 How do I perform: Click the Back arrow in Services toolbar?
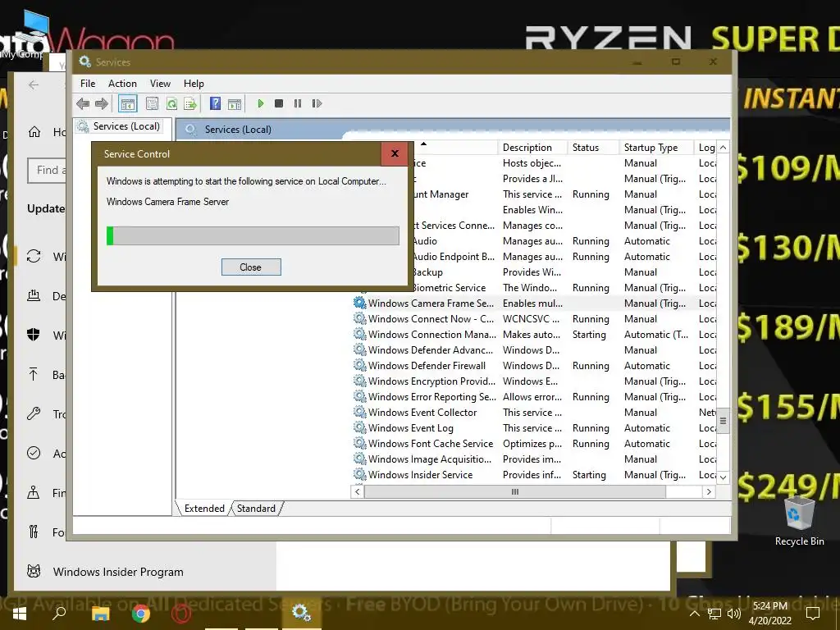pyautogui.click(x=83, y=103)
